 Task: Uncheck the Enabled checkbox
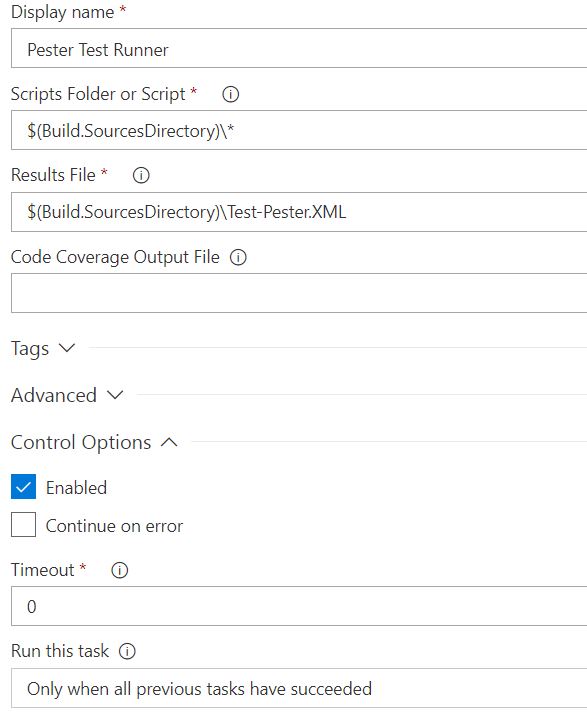pyautogui.click(x=23, y=487)
